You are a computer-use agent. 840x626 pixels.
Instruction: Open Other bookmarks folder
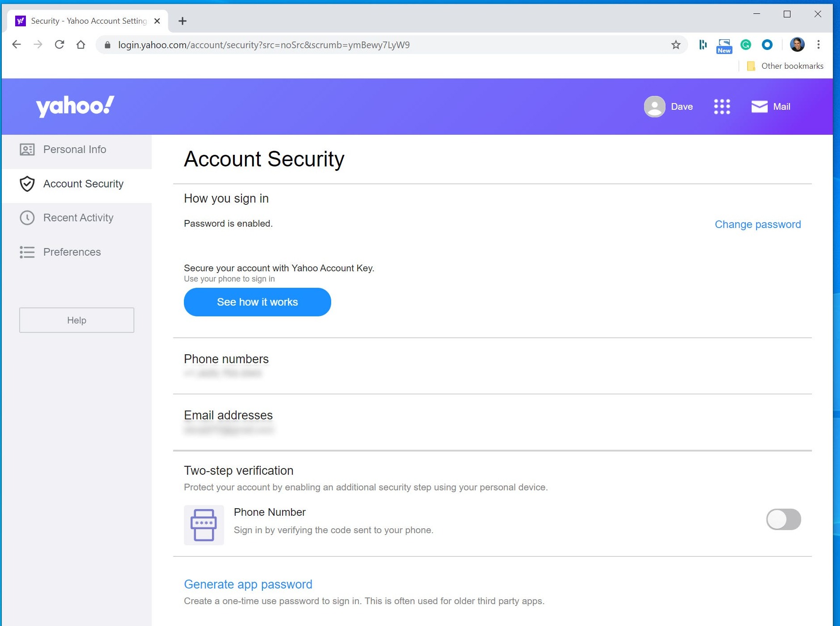[x=785, y=66]
